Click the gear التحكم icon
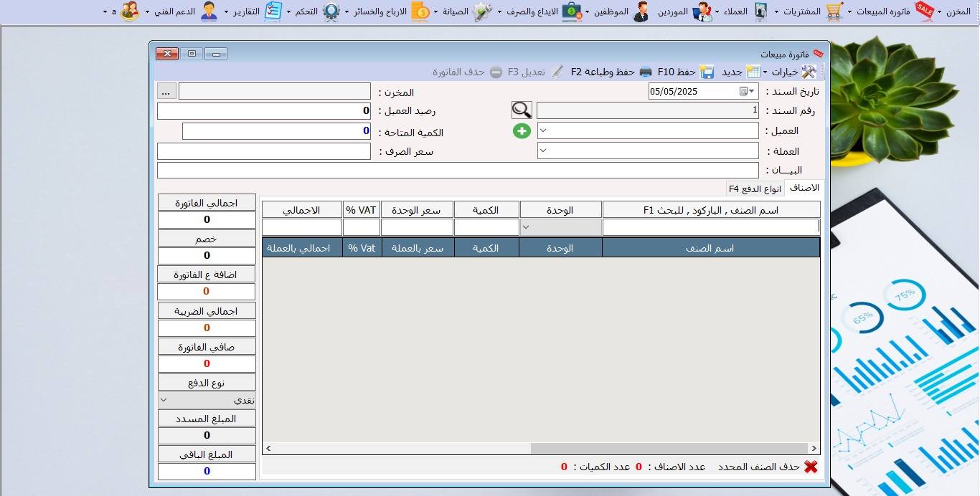Viewport: 980px width, 496px height. (331, 11)
